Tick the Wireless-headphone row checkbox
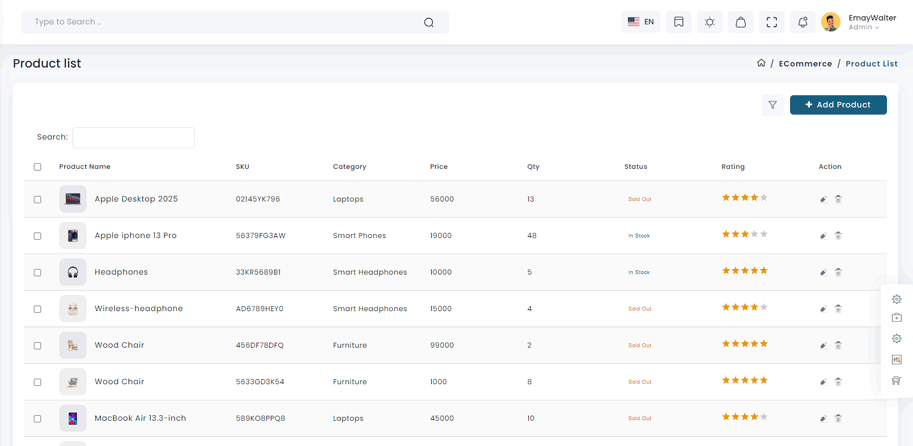Viewport: 913px width, 446px height. 38,309
